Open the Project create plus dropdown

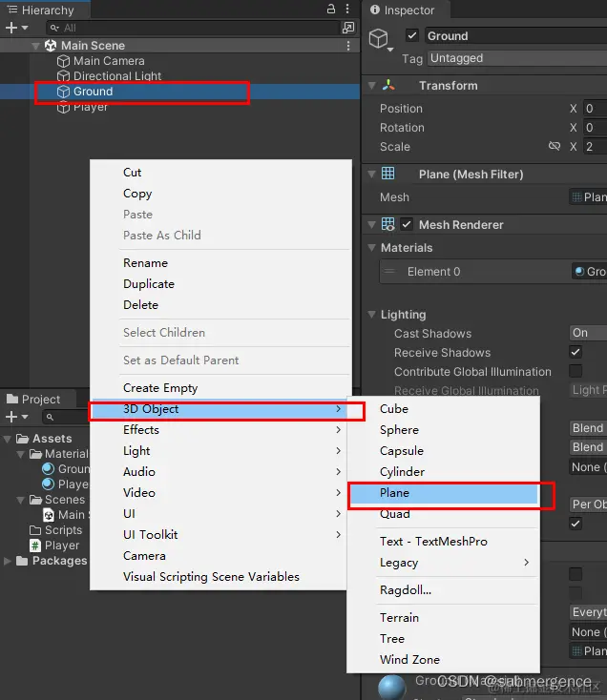pyautogui.click(x=16, y=417)
